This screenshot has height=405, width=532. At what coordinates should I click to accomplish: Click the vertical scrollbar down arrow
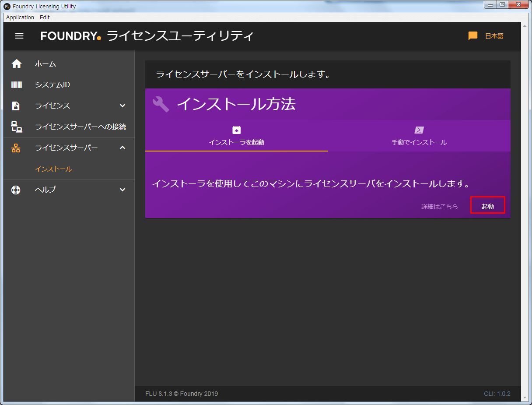[525, 398]
